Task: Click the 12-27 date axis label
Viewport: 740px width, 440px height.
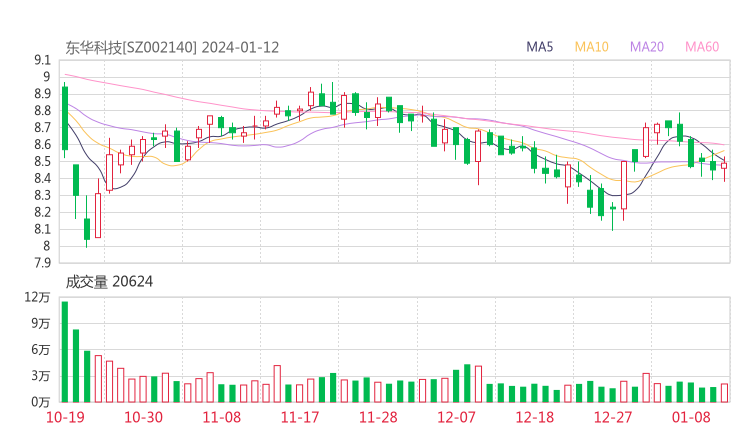Action: tap(613, 417)
